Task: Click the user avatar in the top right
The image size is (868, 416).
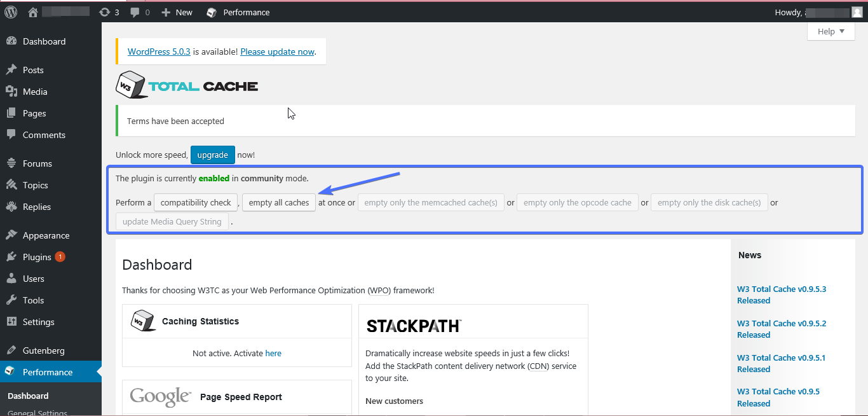Action: tap(857, 12)
